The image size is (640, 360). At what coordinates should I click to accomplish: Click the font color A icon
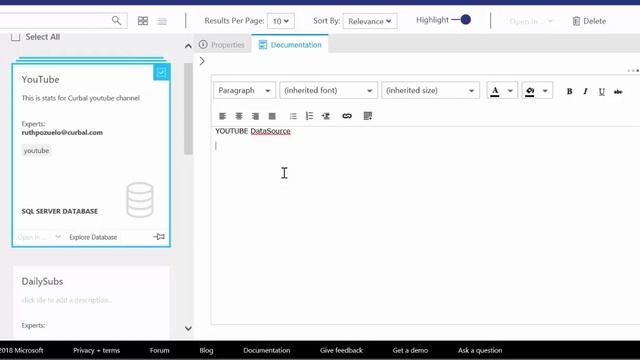495,91
